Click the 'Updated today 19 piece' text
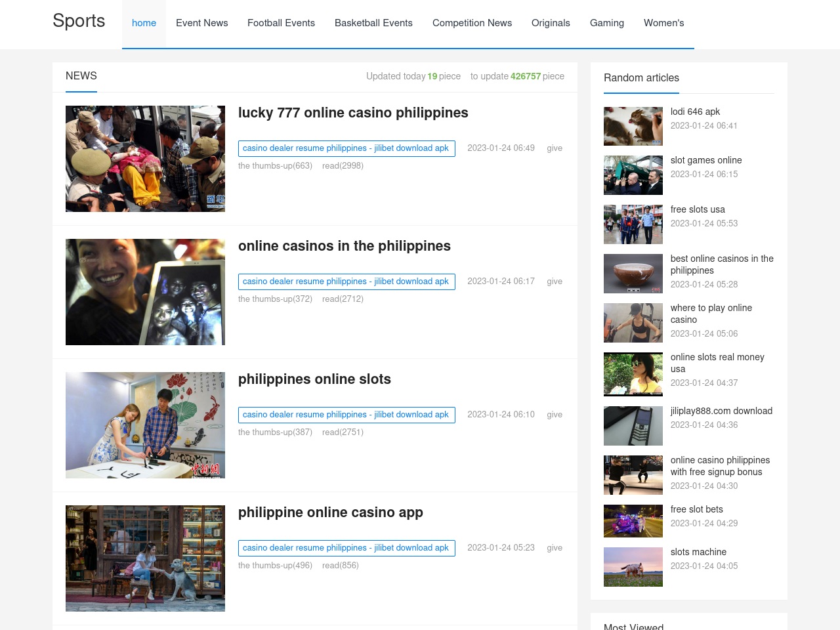Screen dimensions: 840x630 coord(413,76)
